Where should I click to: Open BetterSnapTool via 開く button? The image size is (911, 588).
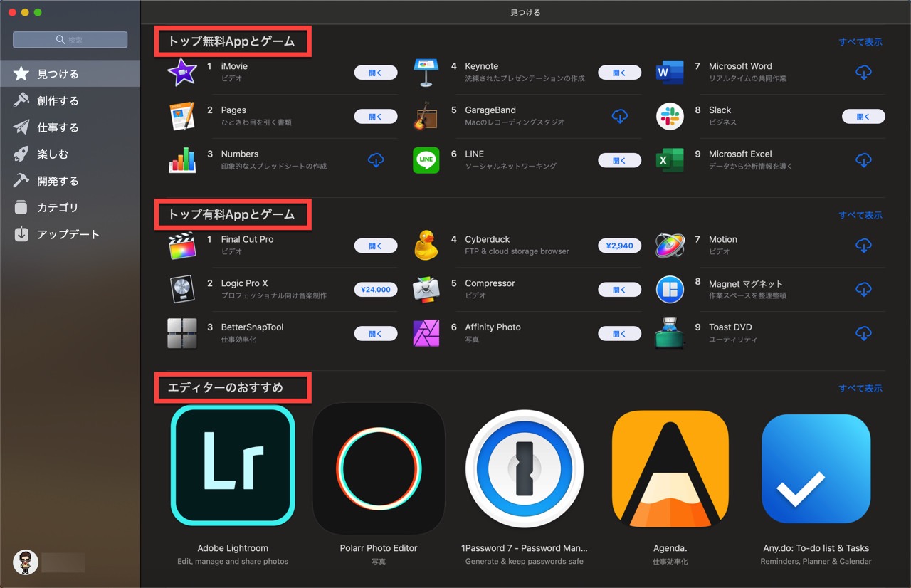pyautogui.click(x=376, y=334)
